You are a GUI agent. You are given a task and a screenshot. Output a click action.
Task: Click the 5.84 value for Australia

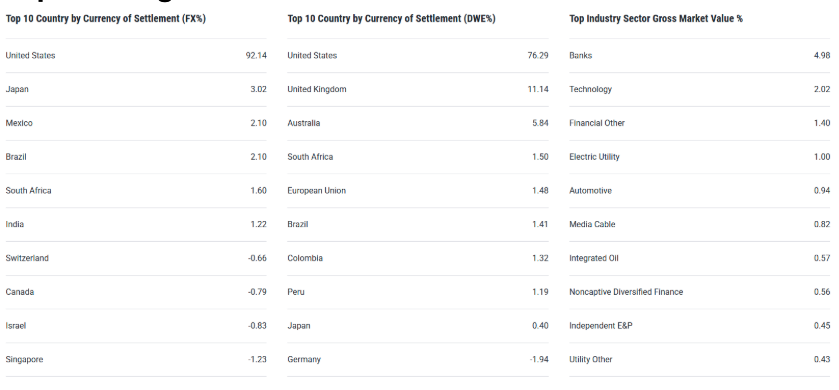pyautogui.click(x=540, y=123)
